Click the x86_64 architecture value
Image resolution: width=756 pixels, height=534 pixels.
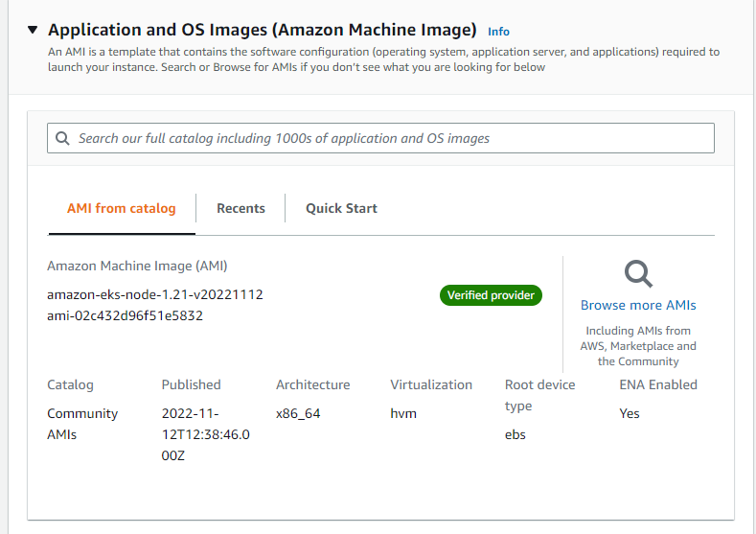[x=298, y=413]
